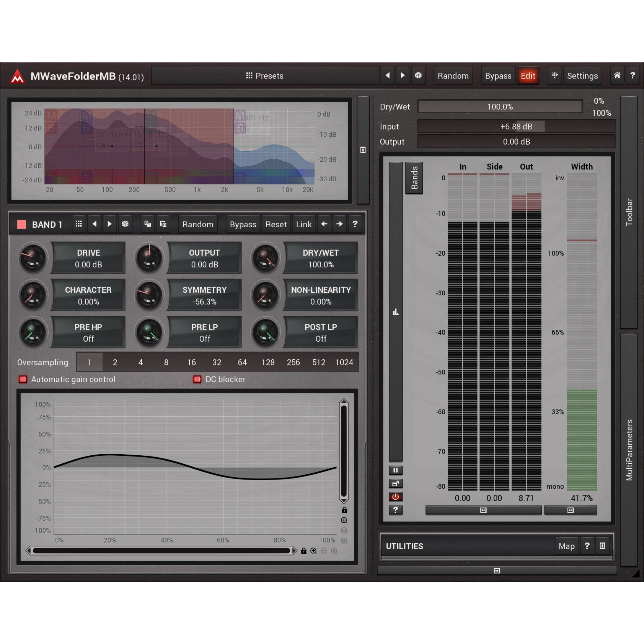Screen dimensions: 644x644
Task: Open the preset randomize dice icon in top bar
Action: (418, 76)
